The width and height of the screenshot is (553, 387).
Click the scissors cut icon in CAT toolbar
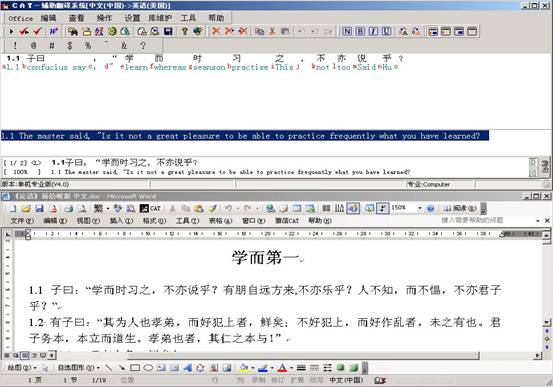pyautogui.click(x=272, y=31)
